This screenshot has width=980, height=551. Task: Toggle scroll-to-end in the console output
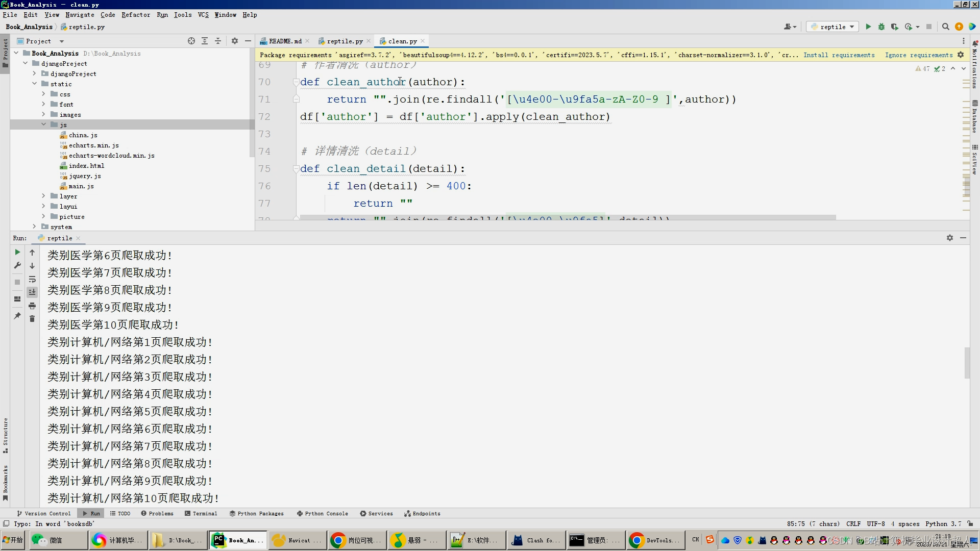pos(32,292)
